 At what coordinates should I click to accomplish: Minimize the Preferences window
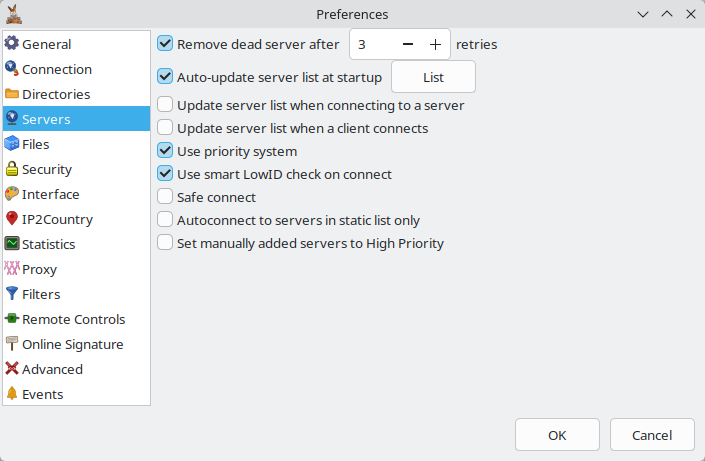tap(643, 14)
